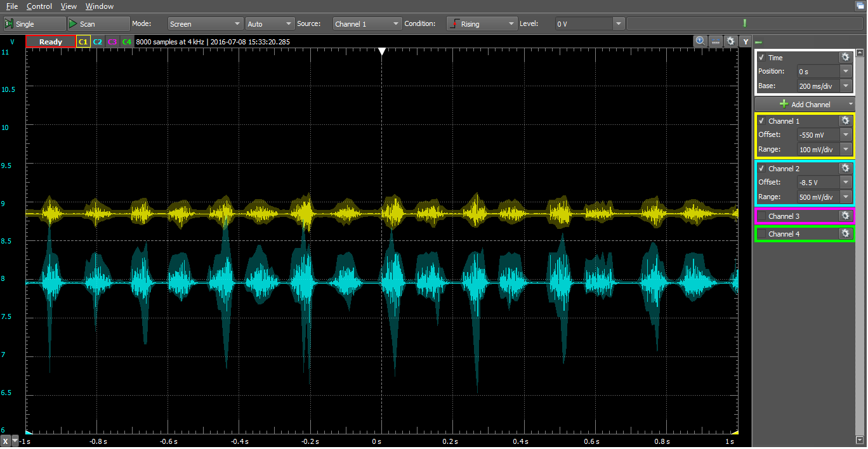Enable the Channel 4 checkbox
868x449 pixels.
(x=761, y=234)
